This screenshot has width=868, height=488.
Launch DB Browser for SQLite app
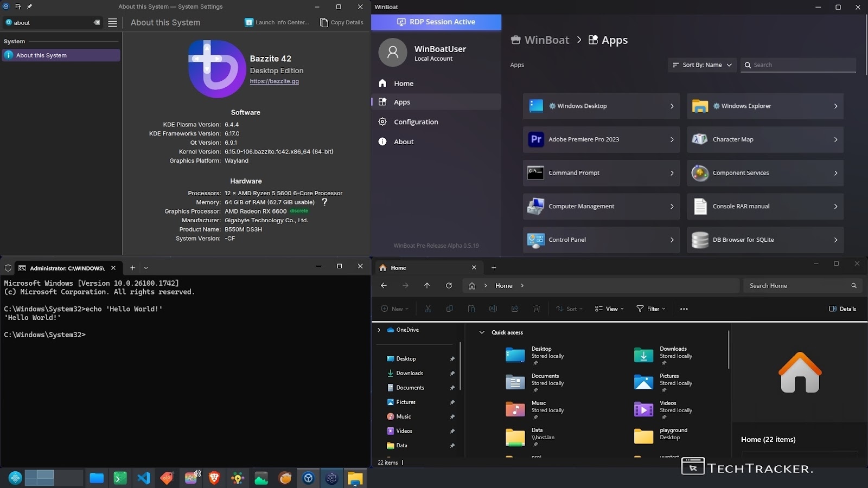[x=764, y=240]
